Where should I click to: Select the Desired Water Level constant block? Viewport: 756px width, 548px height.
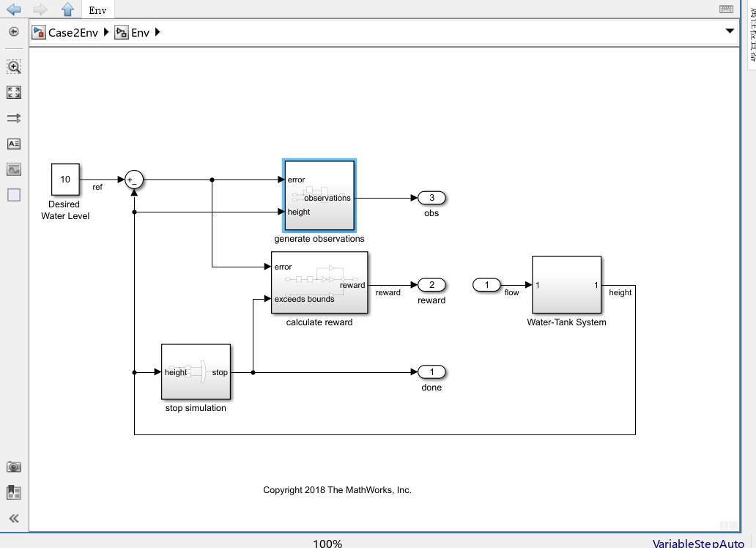click(x=66, y=179)
